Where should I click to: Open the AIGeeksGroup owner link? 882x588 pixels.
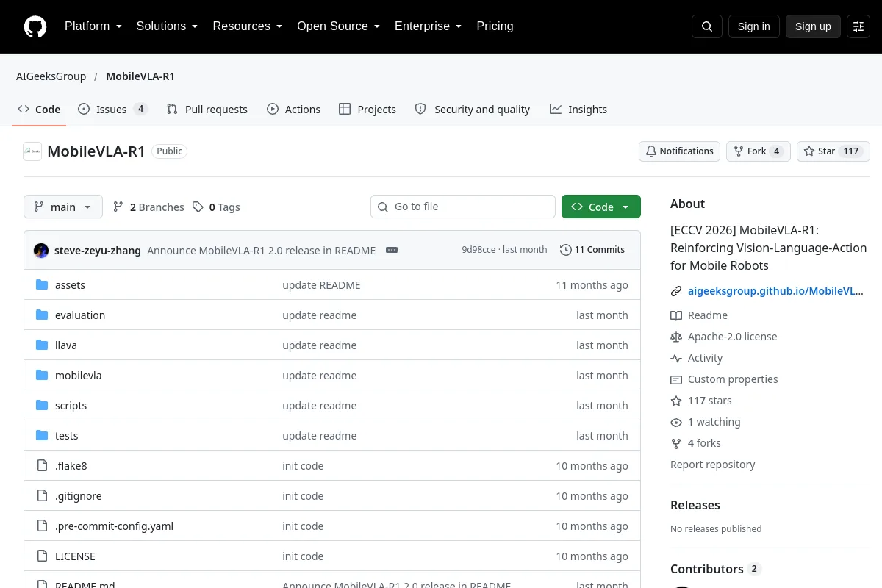(51, 76)
